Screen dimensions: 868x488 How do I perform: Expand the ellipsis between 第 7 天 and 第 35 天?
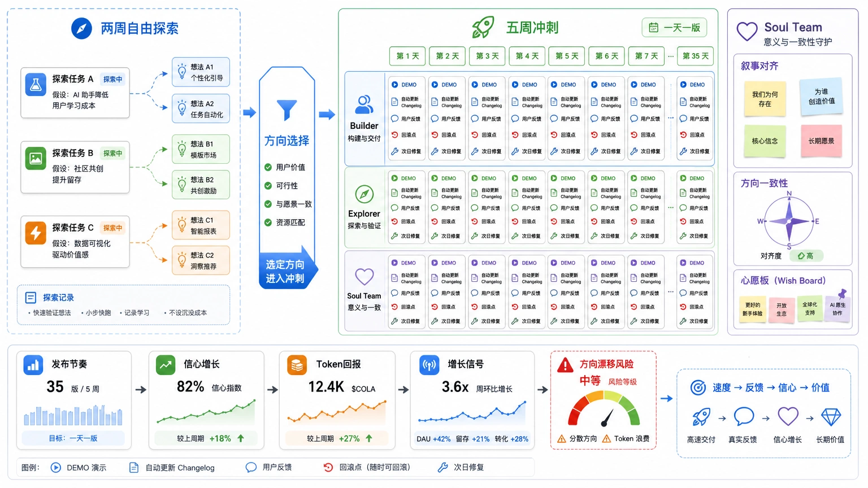tap(671, 56)
